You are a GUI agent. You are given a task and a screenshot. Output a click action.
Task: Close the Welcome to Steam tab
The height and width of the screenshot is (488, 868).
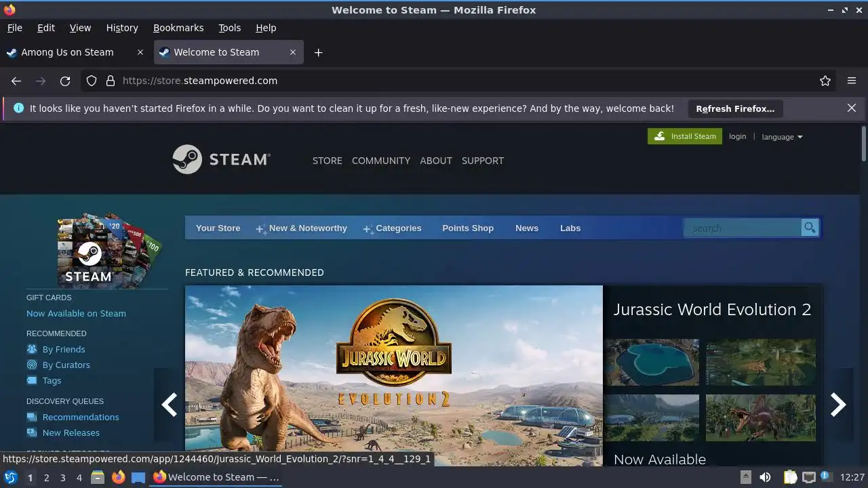coord(293,52)
